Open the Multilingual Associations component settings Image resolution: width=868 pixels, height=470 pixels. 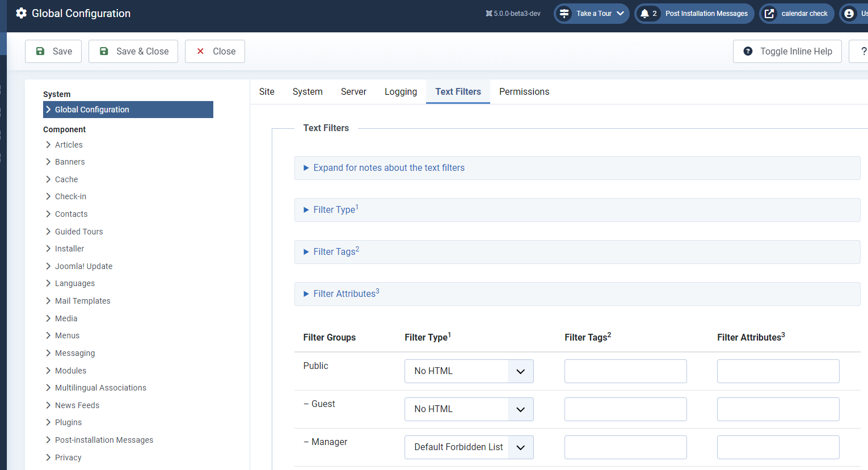[100, 388]
